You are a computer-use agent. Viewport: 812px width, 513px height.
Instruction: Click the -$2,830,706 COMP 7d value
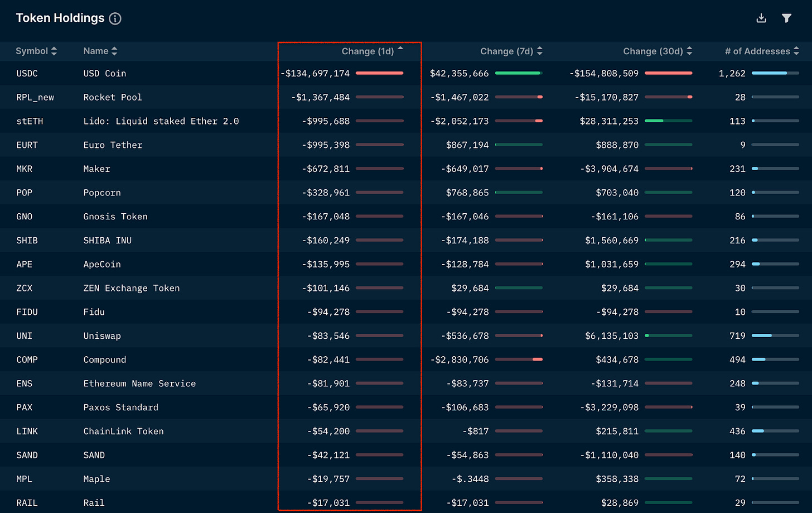[459, 360]
